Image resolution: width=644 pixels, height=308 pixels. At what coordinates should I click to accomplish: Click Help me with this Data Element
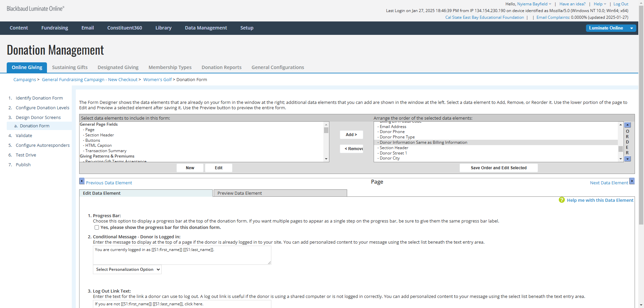coord(600,200)
